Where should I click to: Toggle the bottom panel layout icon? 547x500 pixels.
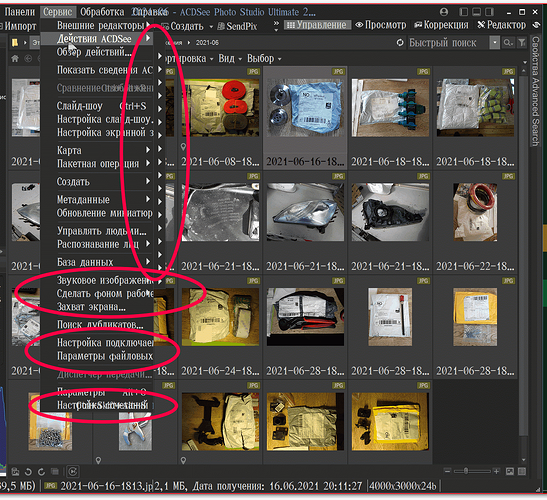click(x=477, y=12)
